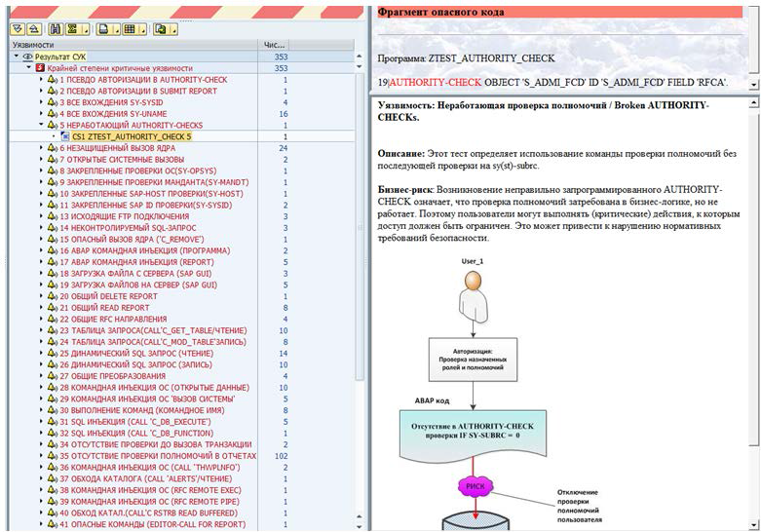Viewport: 761px width, 532px height.
Task: Open the dropdown arrow beside the grid layout icon
Action: (x=142, y=30)
